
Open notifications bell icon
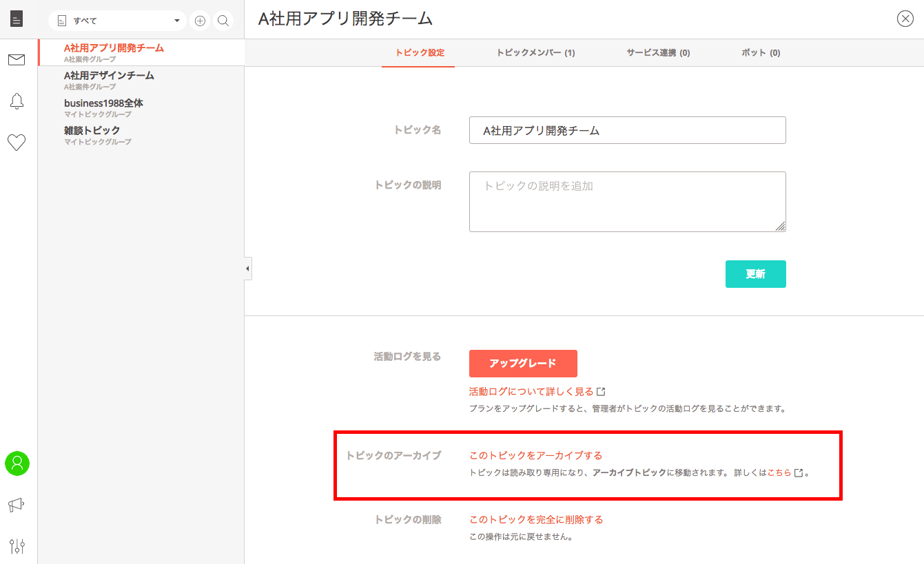[17, 101]
